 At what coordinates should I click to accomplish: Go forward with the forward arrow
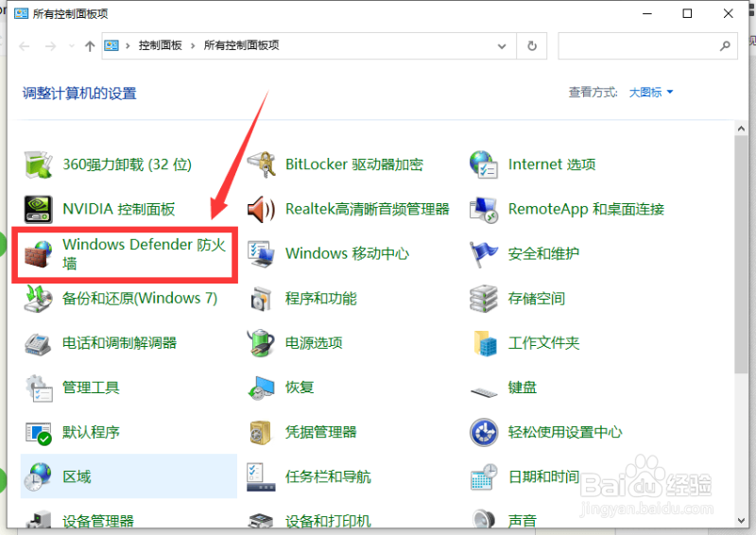click(50, 46)
